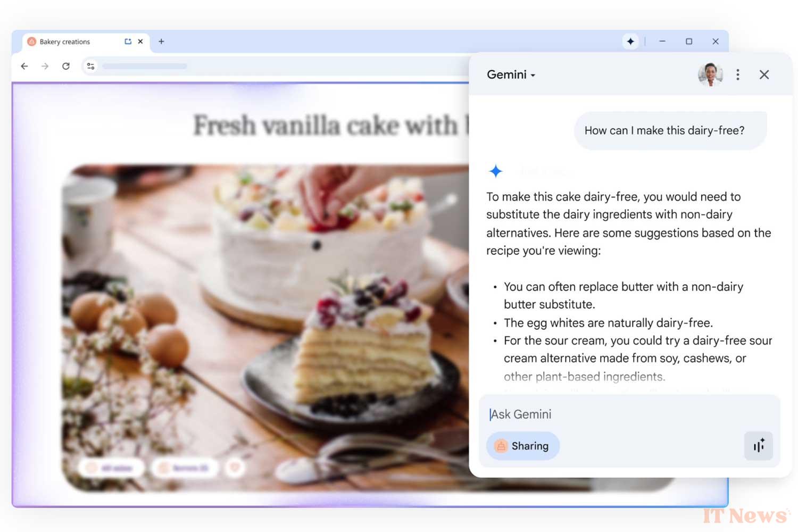Open Gemini panel three-dot options menu

[x=738, y=74]
